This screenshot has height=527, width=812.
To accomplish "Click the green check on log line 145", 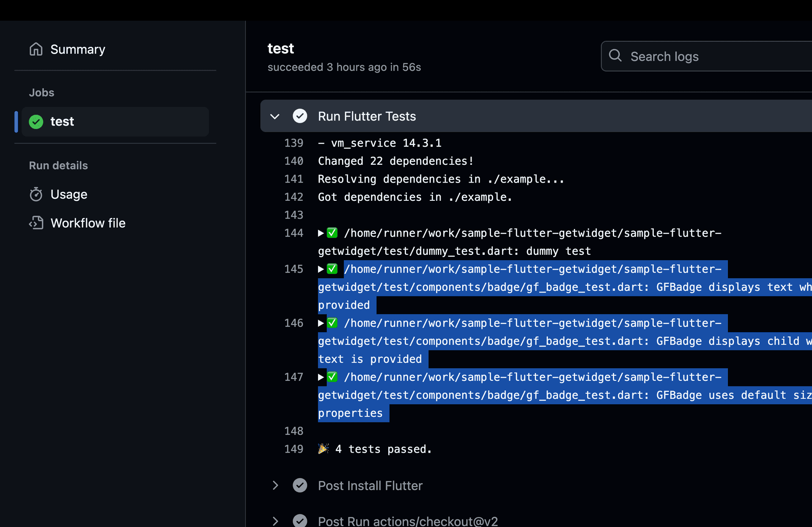I will 332,269.
